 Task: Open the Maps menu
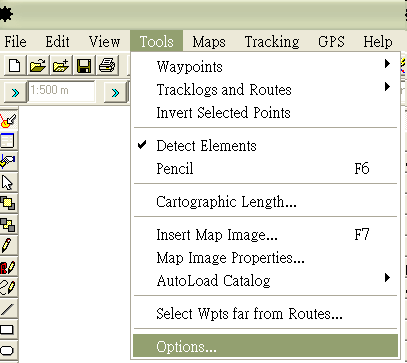[x=209, y=42]
